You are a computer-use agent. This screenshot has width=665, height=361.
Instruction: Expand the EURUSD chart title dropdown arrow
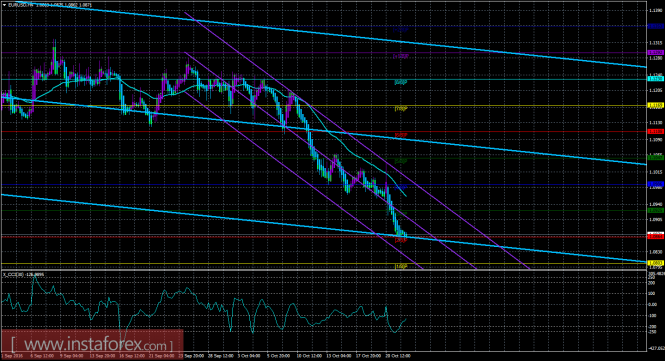tap(5, 5)
